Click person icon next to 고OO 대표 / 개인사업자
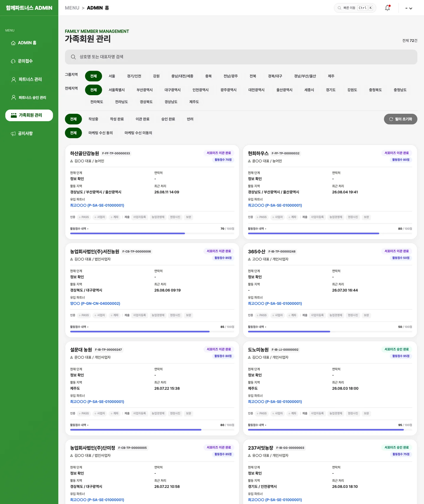 pyautogui.click(x=249, y=259)
